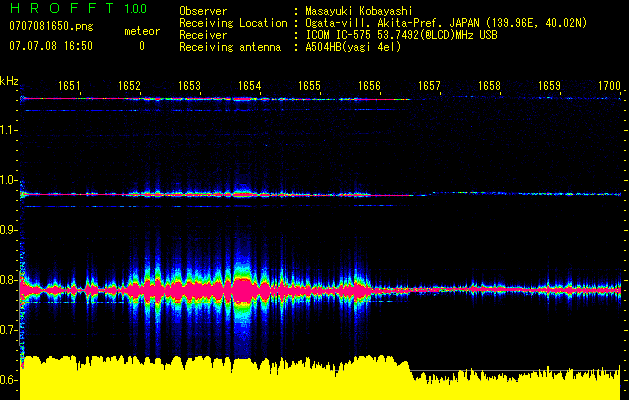Click the HROFFT 1.0.0 title text
Screen dimensions: 629x400
click(x=78, y=8)
